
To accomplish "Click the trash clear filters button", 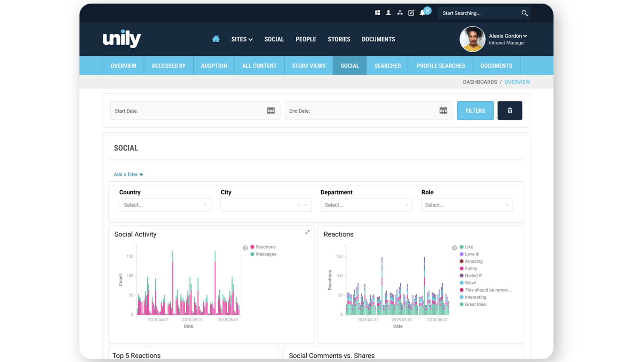I will pyautogui.click(x=510, y=111).
